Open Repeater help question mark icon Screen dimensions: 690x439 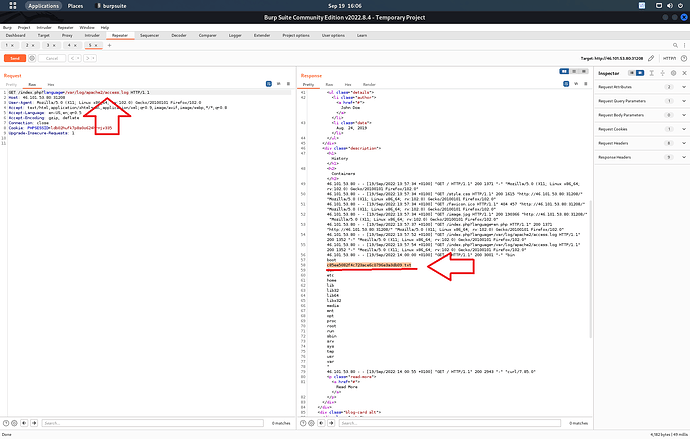point(684,58)
